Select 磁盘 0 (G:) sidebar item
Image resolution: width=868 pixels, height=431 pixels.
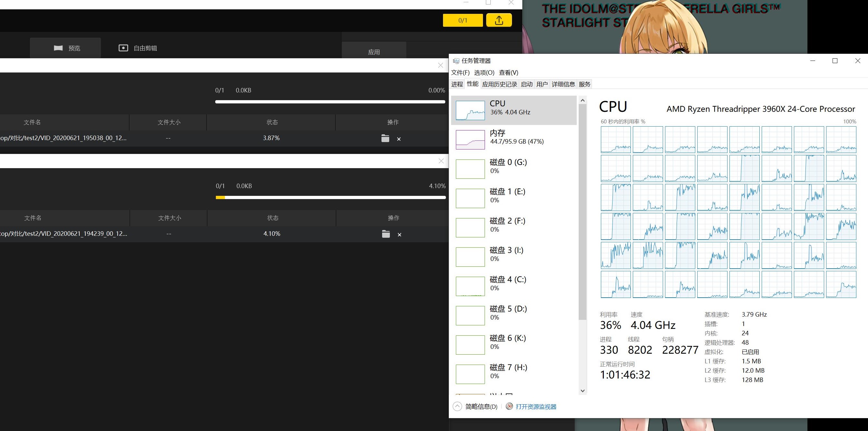(514, 169)
